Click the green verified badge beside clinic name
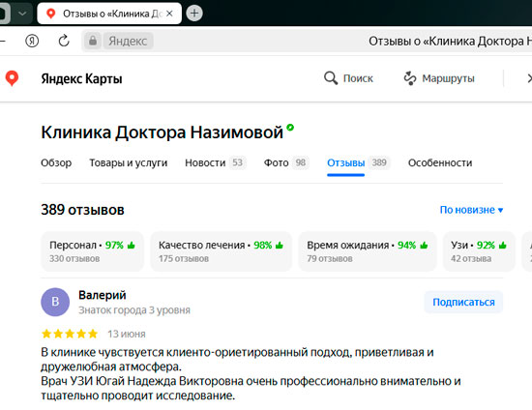This screenshot has width=532, height=410. 290,128
